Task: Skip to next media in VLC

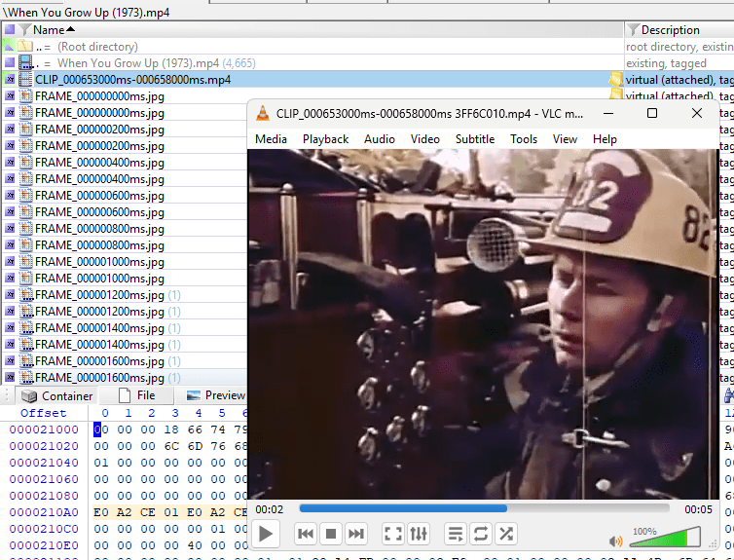Action: point(356,534)
